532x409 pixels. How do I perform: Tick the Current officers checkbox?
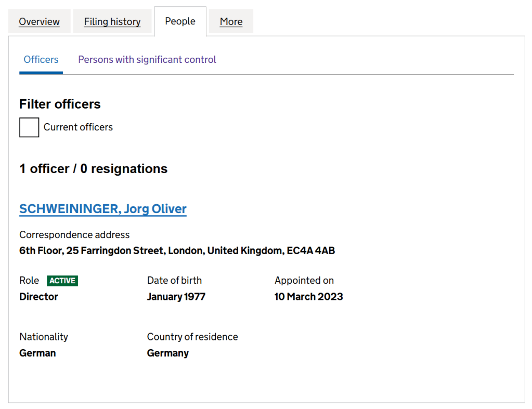pyautogui.click(x=29, y=127)
